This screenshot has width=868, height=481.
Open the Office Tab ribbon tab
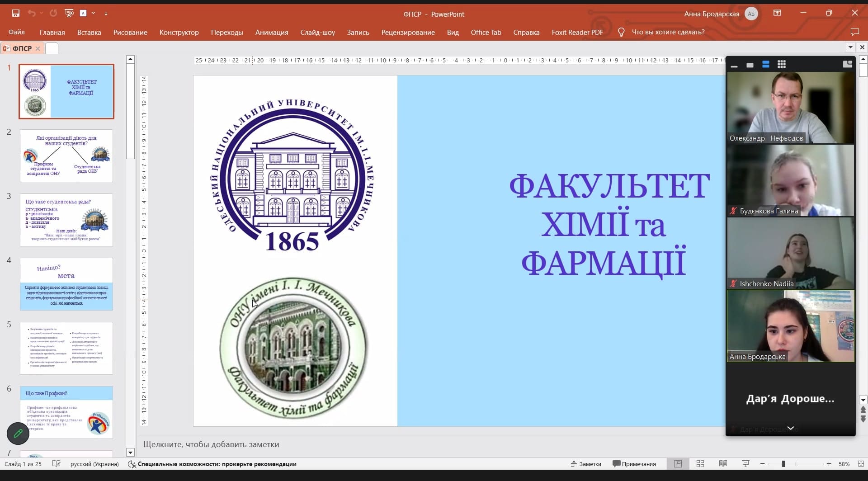point(486,32)
